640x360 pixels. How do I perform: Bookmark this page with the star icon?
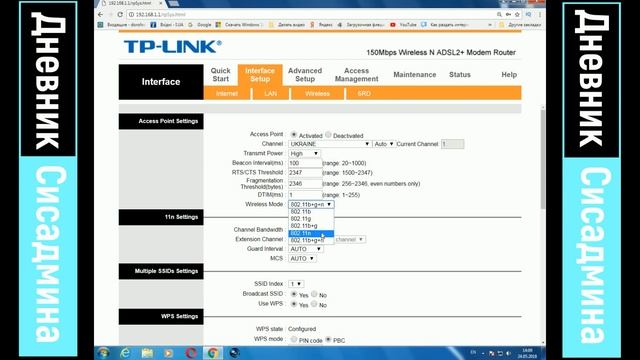click(517, 14)
